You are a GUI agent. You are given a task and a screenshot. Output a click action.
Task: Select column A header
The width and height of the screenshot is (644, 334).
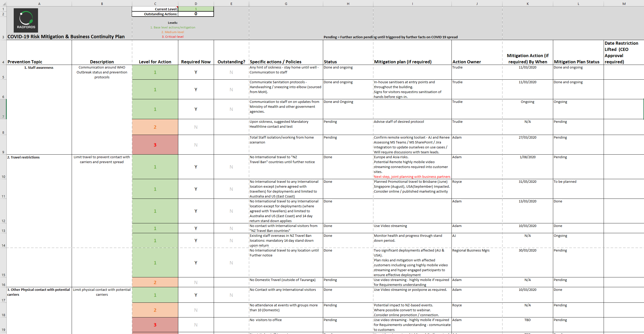coord(39,4)
